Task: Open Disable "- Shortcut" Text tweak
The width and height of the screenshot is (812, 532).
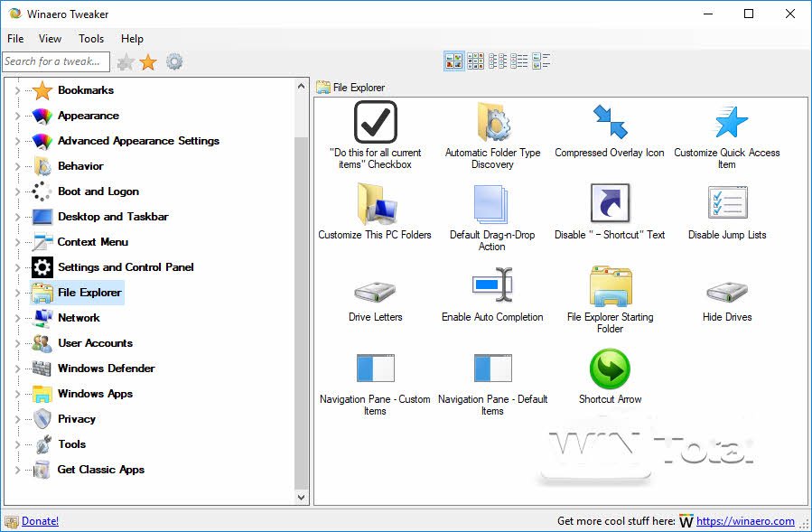Action: point(610,212)
